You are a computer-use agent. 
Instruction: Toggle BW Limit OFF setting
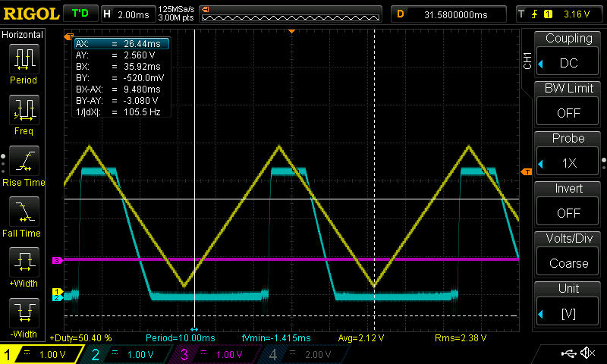568,112
